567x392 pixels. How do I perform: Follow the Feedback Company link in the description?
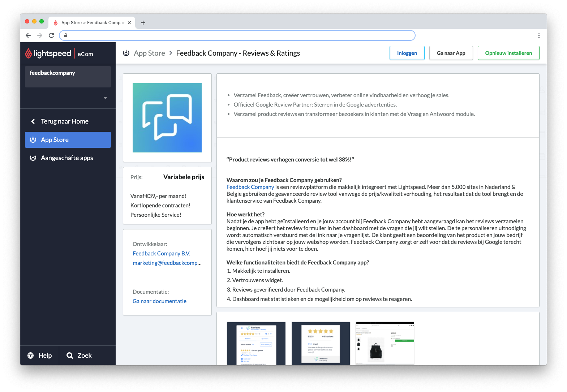coord(250,187)
